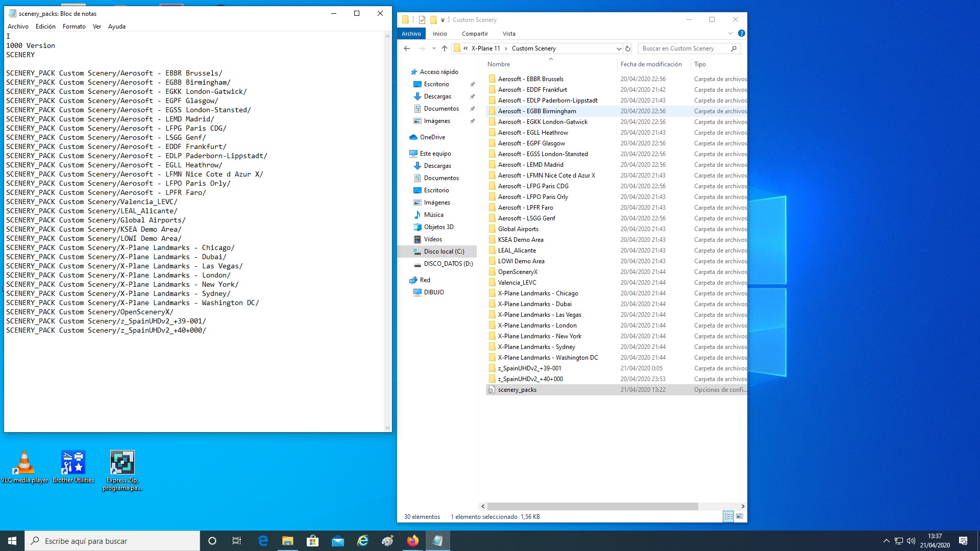Screen dimensions: 980x551
Task: Open quick access toolbar customize dropdown
Action: tap(443, 20)
